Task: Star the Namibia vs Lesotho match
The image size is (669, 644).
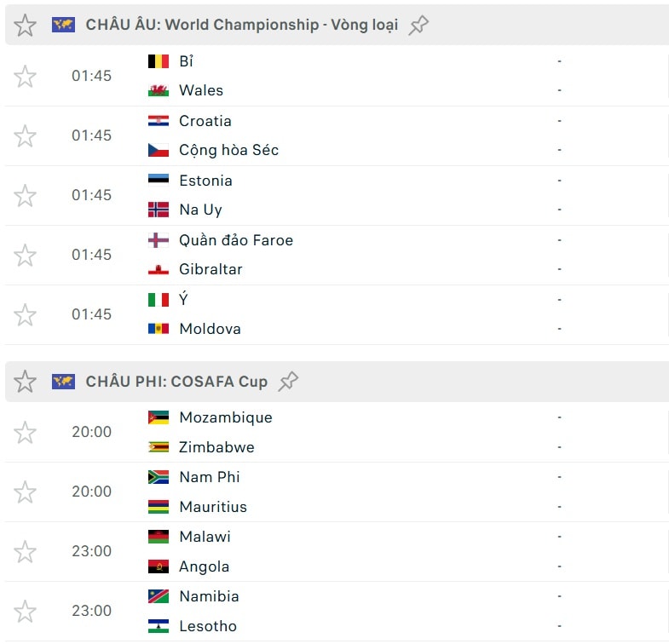Action: pyautogui.click(x=25, y=612)
